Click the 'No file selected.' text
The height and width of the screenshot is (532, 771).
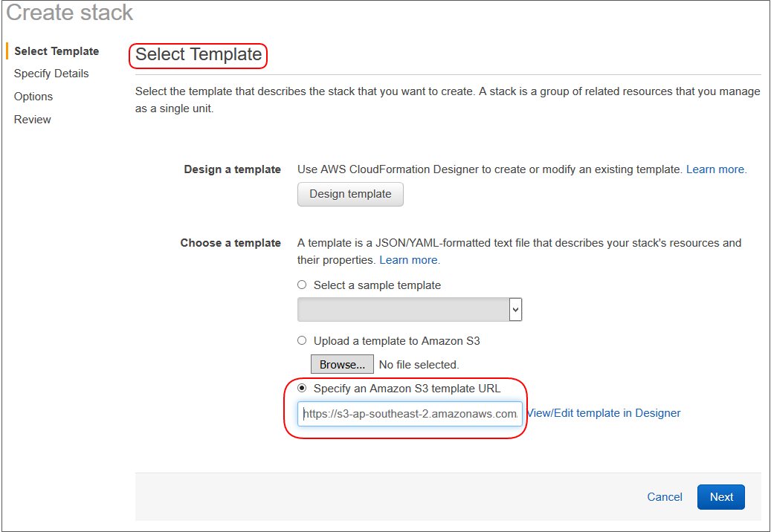(x=419, y=365)
